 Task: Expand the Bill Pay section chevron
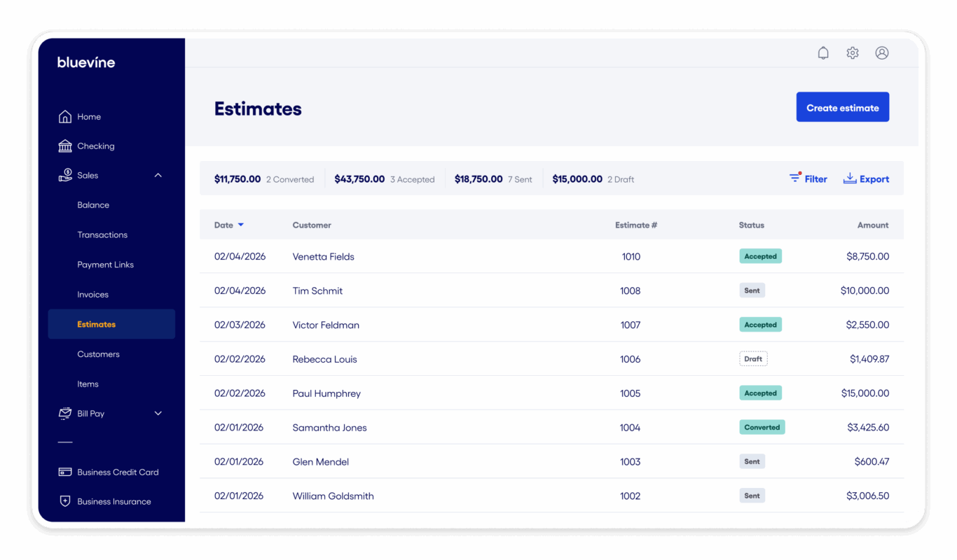[x=158, y=413]
